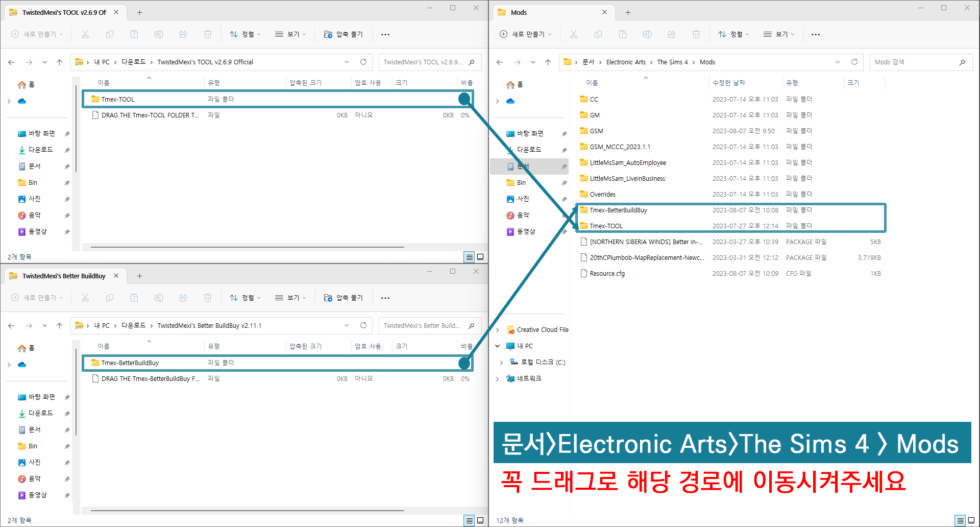Image resolution: width=980 pixels, height=527 pixels.
Task: Select Tmex-TOOL folder in TOOL v2.6.9 window
Action: tap(278, 99)
